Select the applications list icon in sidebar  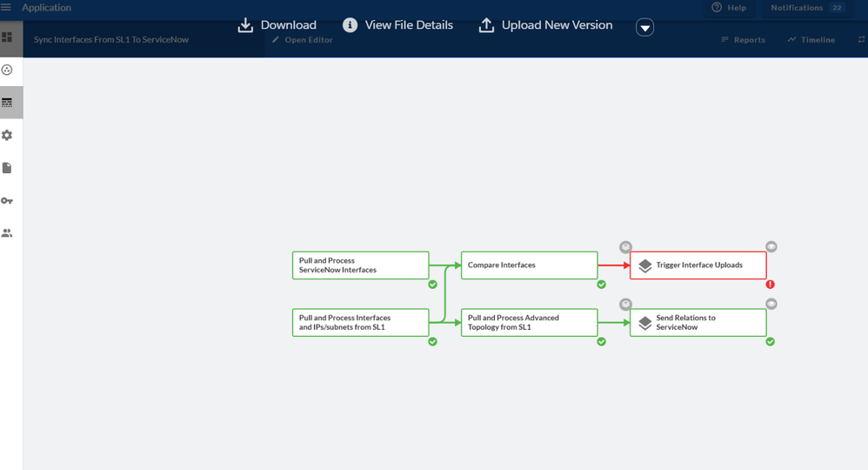pos(7,103)
